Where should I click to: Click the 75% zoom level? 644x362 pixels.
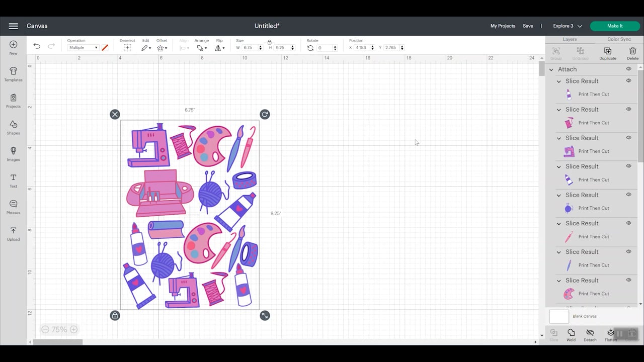(x=59, y=329)
